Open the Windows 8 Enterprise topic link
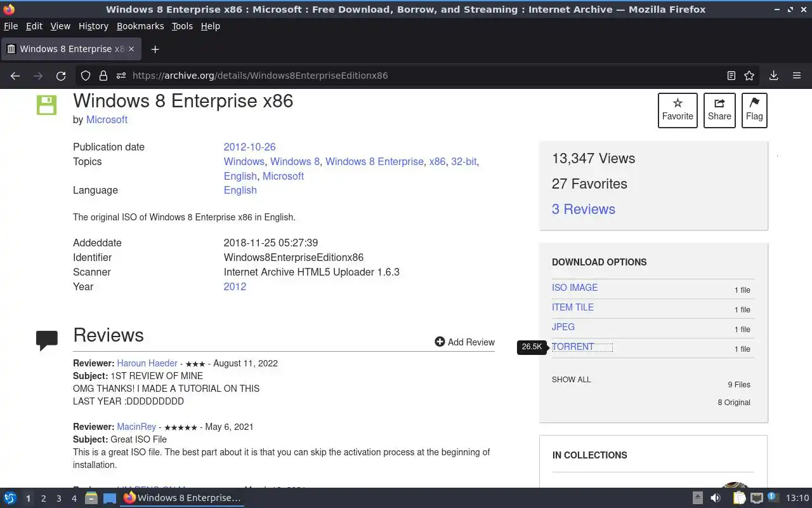The width and height of the screenshot is (812, 508). tap(374, 161)
